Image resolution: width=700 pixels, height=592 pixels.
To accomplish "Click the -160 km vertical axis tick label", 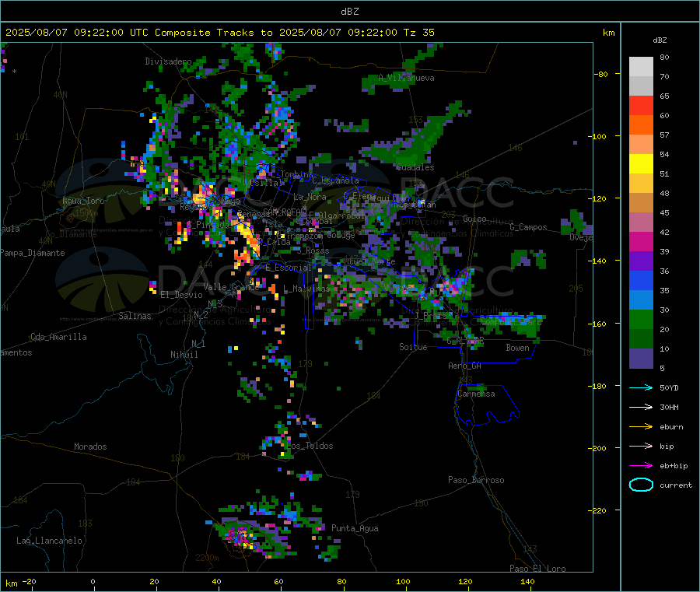I will click(598, 324).
